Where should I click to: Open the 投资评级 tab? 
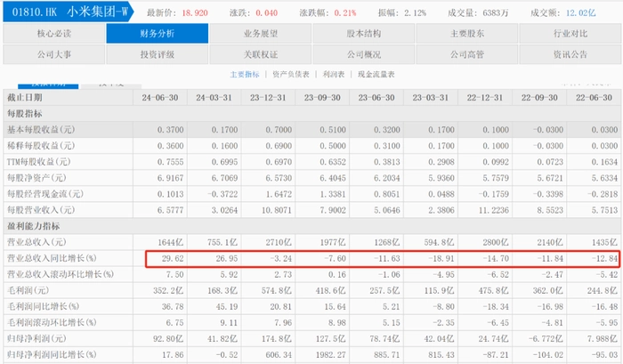(157, 53)
